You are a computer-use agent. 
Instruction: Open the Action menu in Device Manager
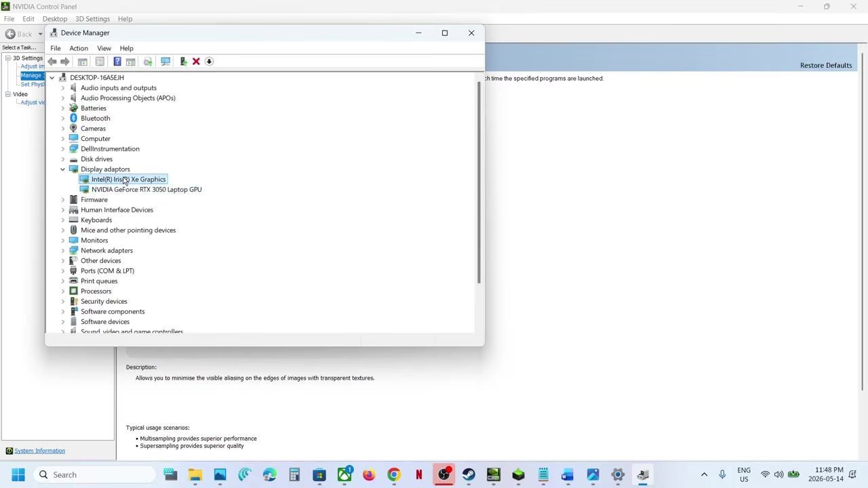[79, 48]
